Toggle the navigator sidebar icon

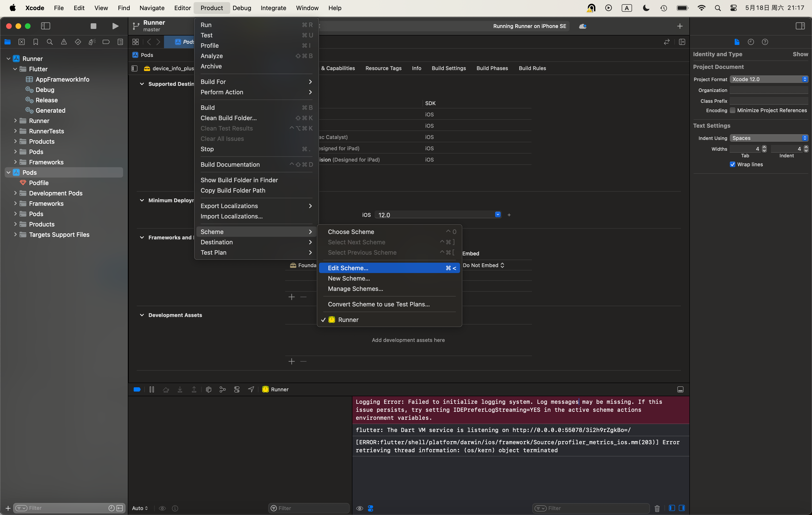[46, 26]
